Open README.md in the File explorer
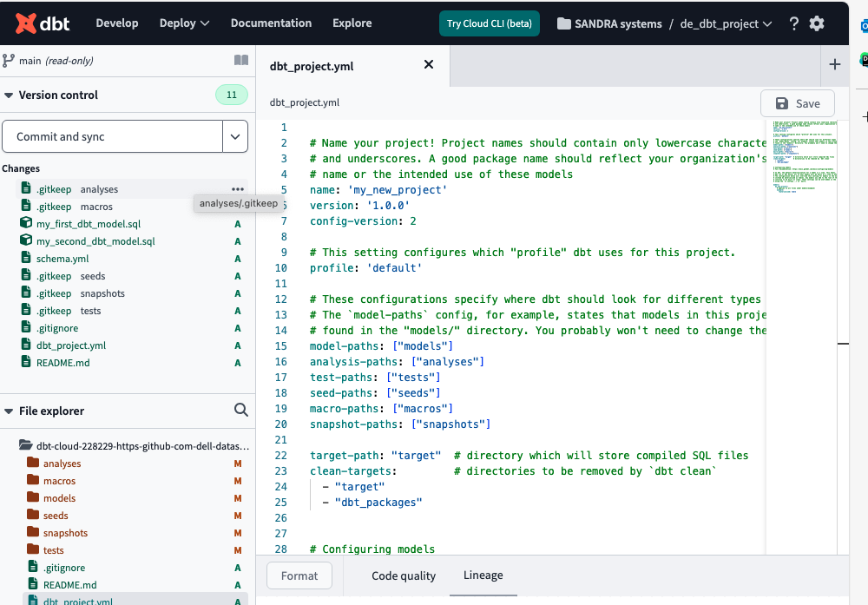Viewport: 868px width, 605px height. tap(69, 585)
